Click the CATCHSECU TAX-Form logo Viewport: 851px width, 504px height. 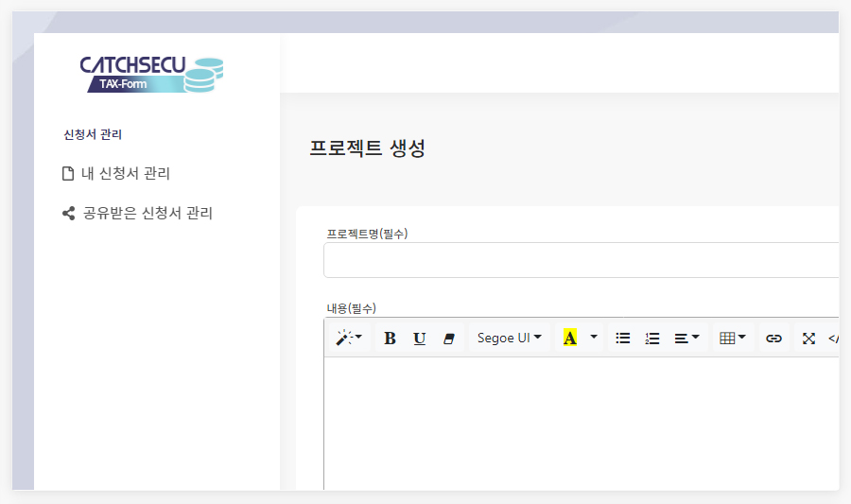coord(151,75)
